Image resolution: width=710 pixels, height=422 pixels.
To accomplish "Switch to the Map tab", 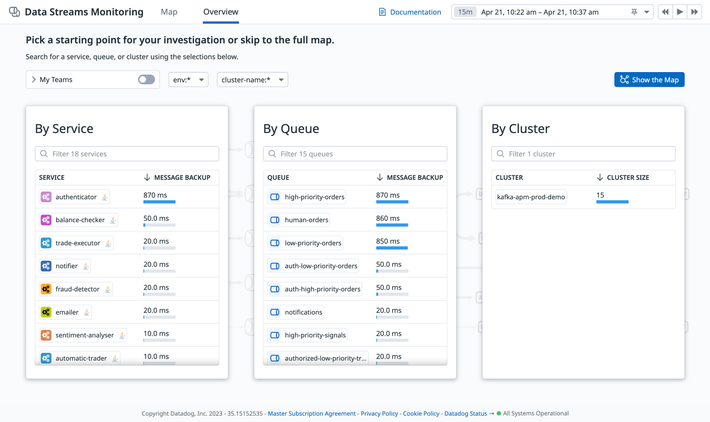I will pos(169,12).
